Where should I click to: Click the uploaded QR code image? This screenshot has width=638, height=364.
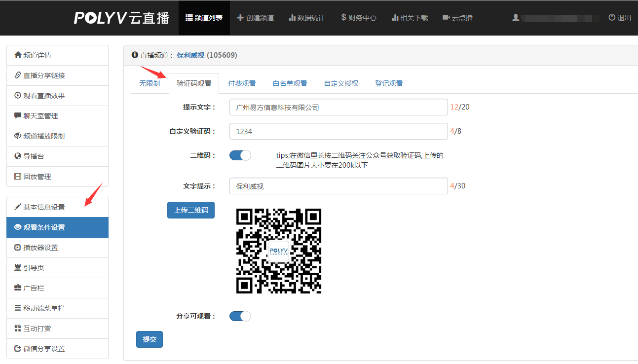coord(279,251)
